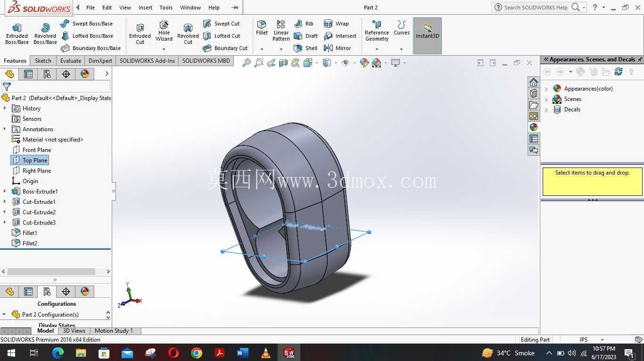644x361 pixels.
Task: Select Right Plane in feature tree
Action: 31,171
